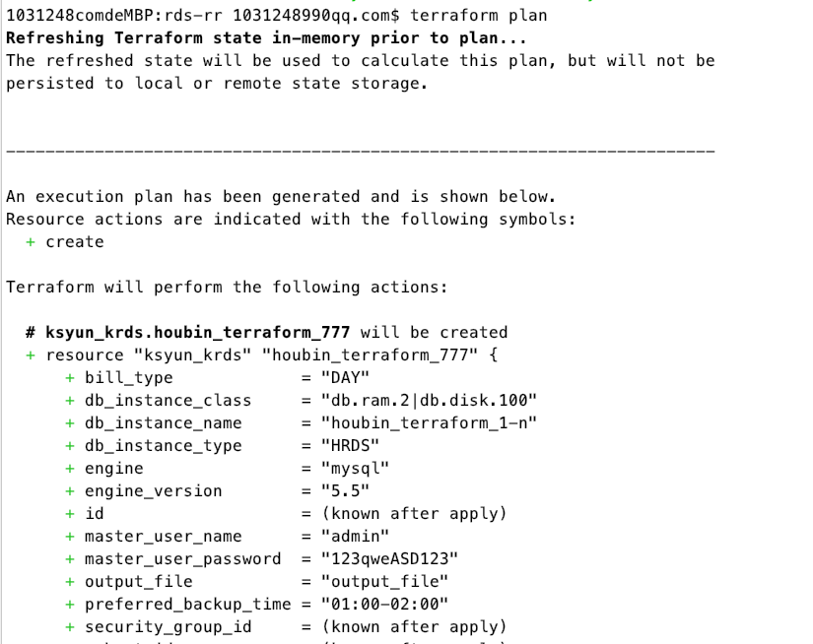
Task: Click the "output_file" attribute name
Action: pyautogui.click(x=138, y=582)
